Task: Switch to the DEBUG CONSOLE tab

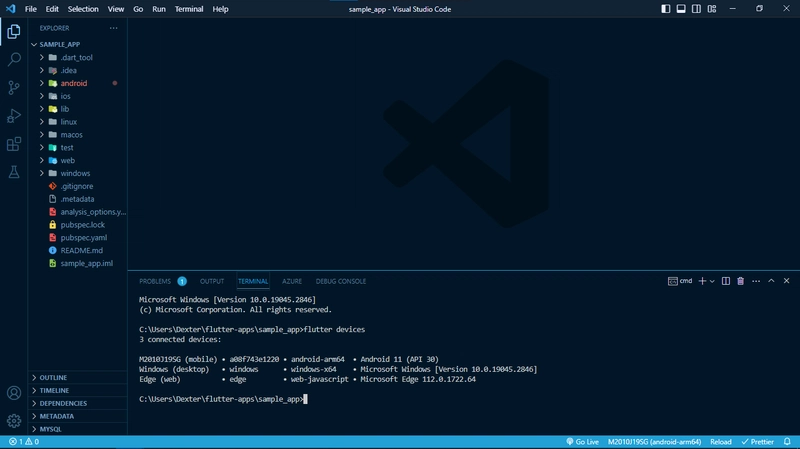Action: [x=341, y=281]
